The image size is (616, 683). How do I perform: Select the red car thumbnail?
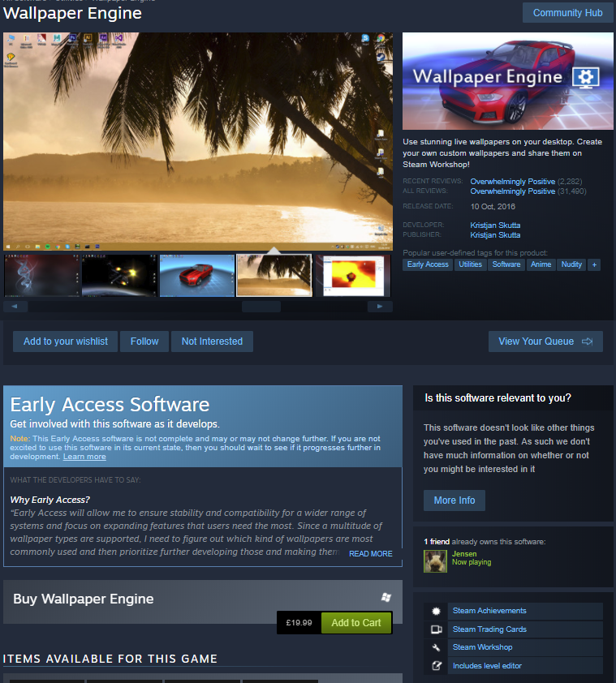(x=197, y=276)
